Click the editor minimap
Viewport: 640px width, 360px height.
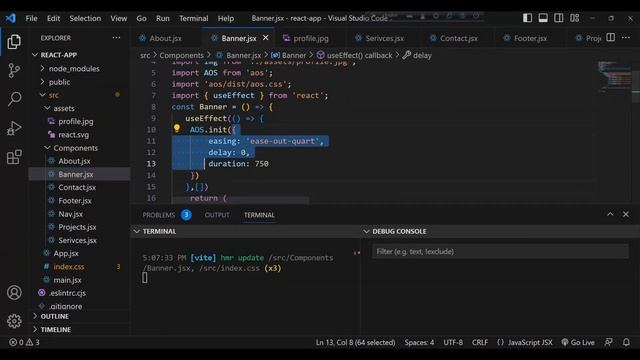(614, 78)
